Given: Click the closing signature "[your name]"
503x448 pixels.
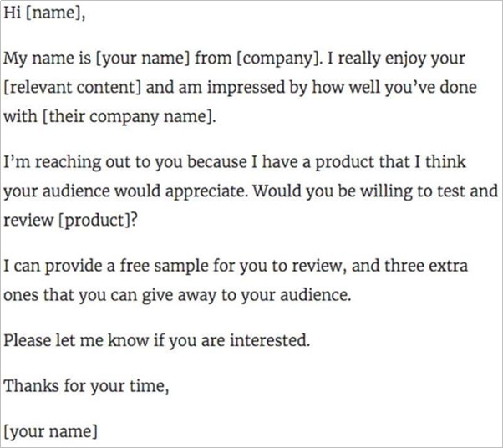Looking at the screenshot, I should (50, 431).
